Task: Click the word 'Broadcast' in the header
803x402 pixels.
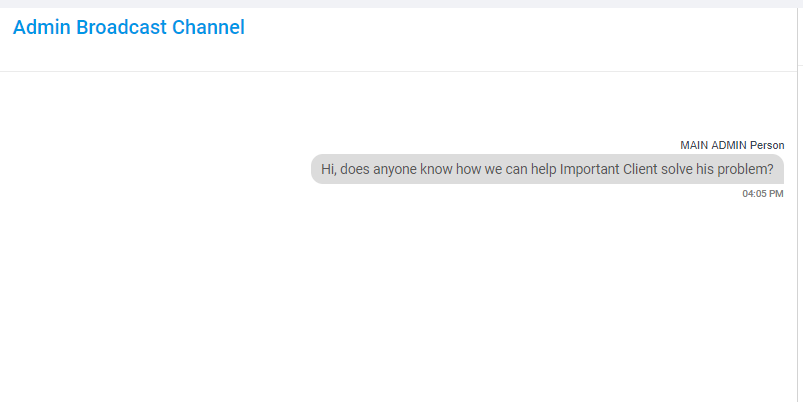Action: point(121,27)
